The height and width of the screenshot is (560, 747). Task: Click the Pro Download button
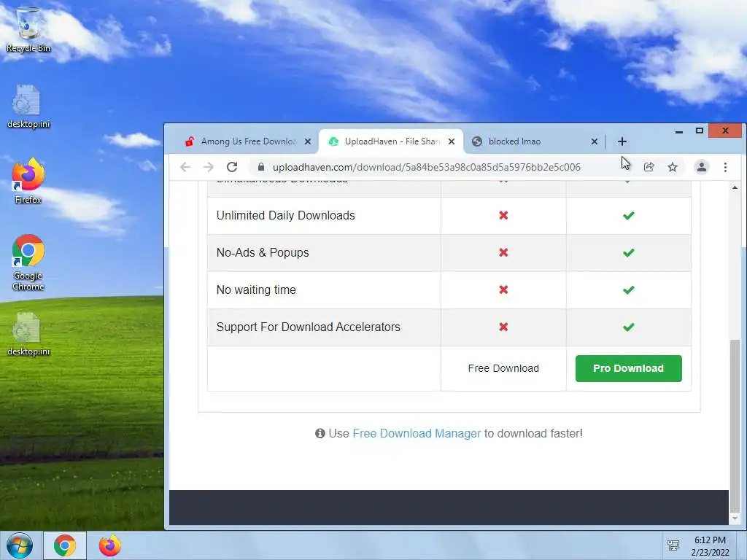(x=628, y=368)
